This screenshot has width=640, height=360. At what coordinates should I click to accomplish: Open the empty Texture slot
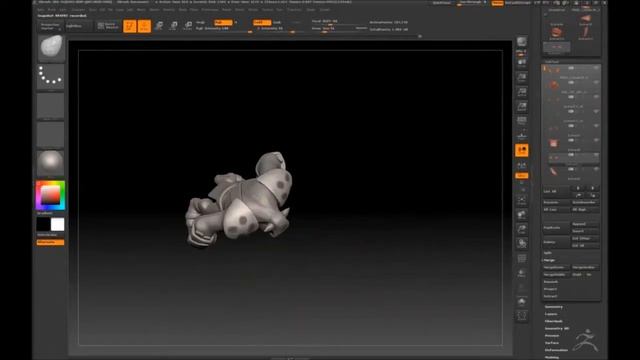pos(51,134)
